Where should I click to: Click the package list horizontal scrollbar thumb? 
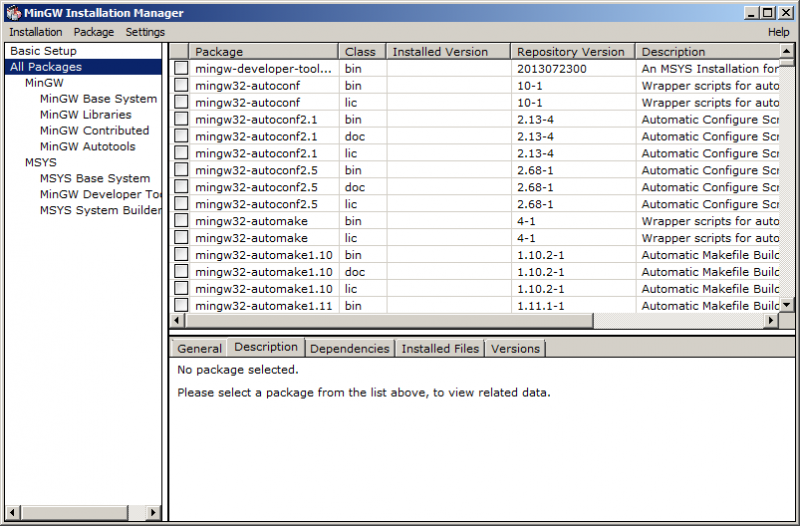tap(389, 320)
